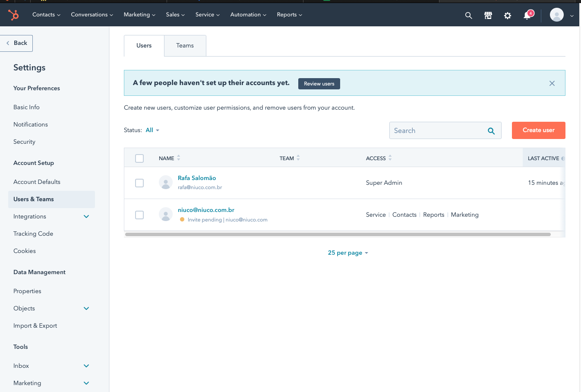The height and width of the screenshot is (392, 581).
Task: Open Account Defaults settings
Action: [37, 182]
